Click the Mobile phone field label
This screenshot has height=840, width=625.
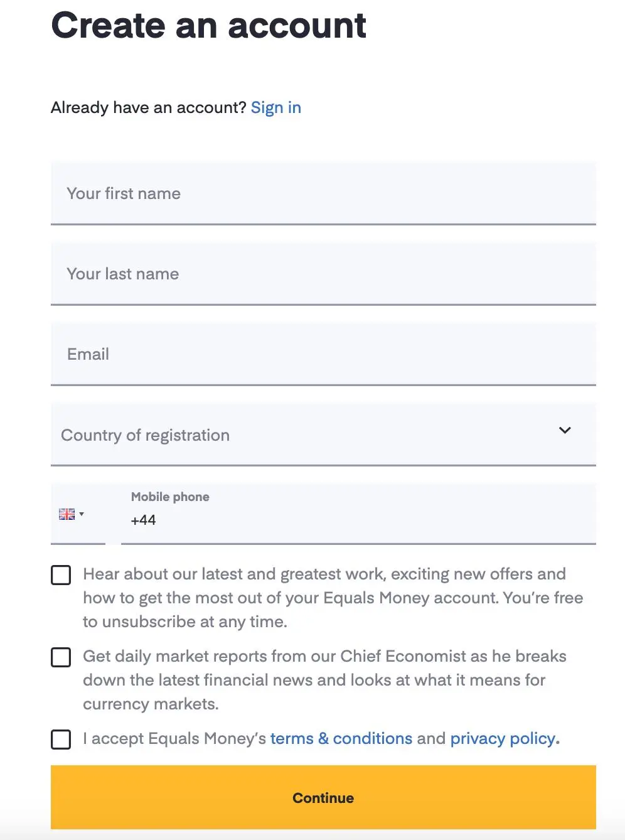(170, 497)
